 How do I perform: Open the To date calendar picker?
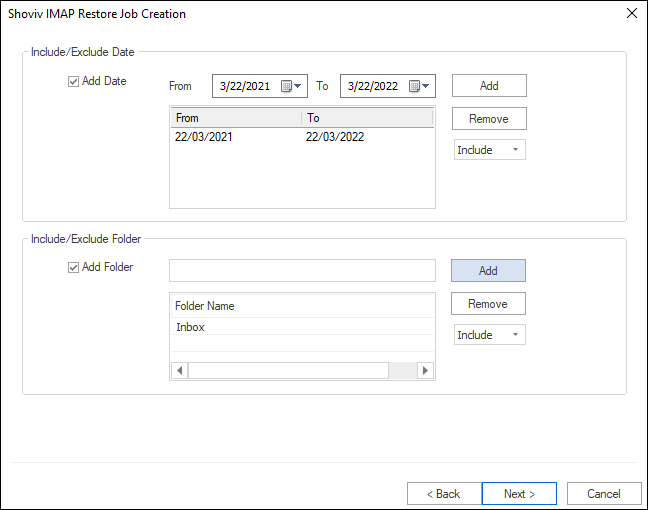pos(419,86)
